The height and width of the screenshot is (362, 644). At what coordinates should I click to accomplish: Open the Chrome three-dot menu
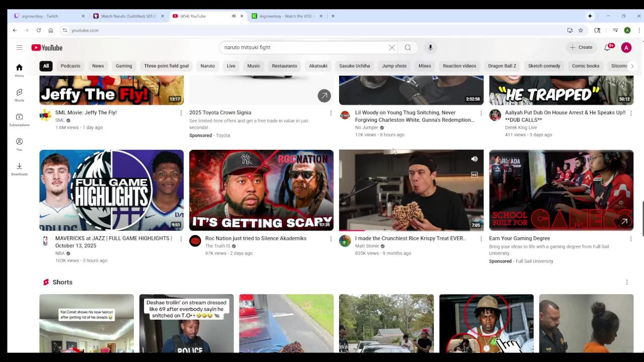point(639,30)
